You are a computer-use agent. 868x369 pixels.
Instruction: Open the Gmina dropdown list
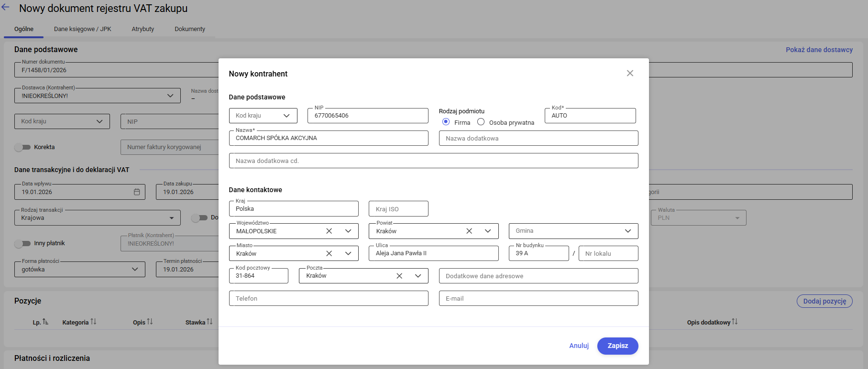pos(627,231)
